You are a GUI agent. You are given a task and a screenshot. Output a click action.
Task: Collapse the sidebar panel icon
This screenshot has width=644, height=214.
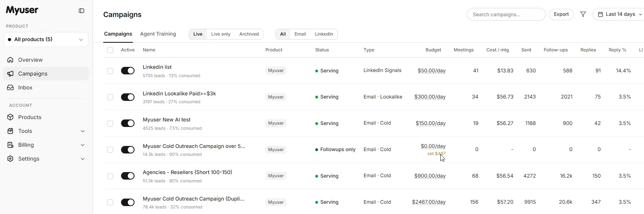point(81,11)
